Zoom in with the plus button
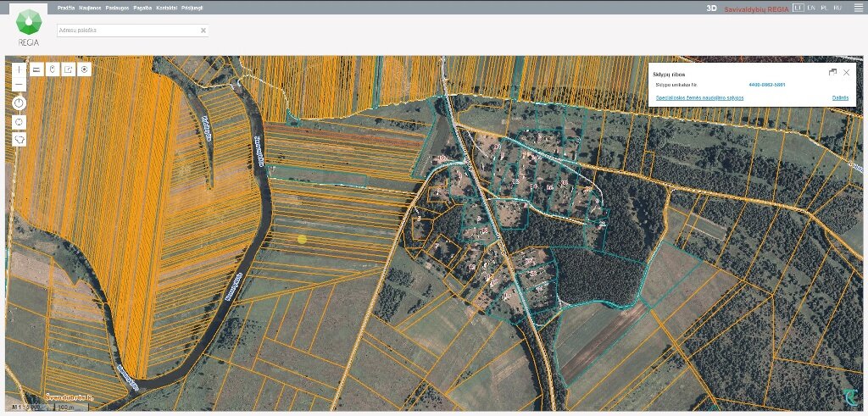 pos(19,69)
